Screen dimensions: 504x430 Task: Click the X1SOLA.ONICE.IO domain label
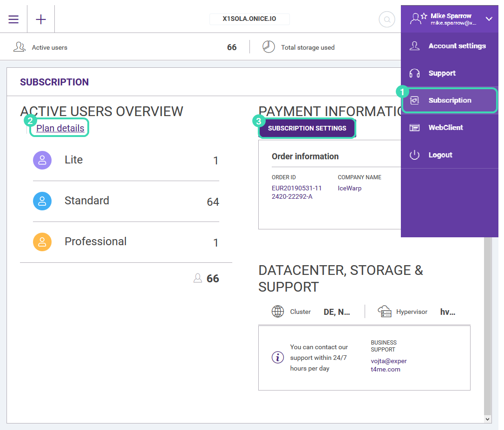pos(249,19)
